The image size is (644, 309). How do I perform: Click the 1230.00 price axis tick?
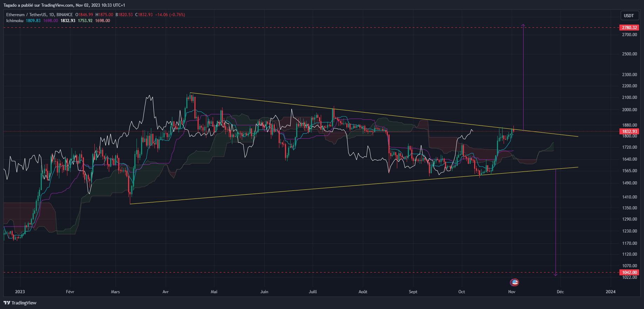630,231
